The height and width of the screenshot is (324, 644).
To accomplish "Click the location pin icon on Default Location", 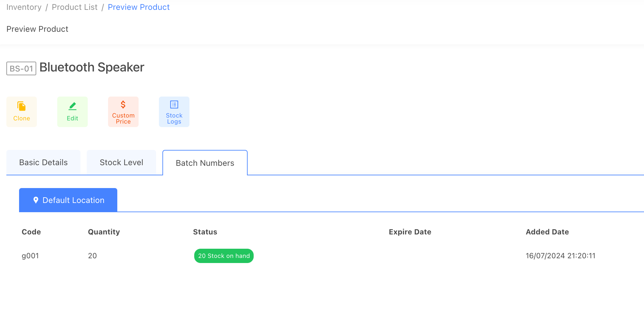I will pos(36,200).
